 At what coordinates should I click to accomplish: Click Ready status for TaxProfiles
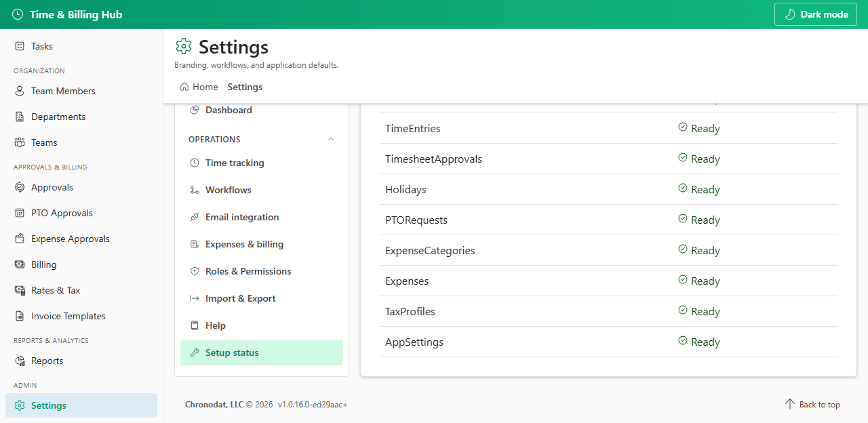(x=699, y=311)
